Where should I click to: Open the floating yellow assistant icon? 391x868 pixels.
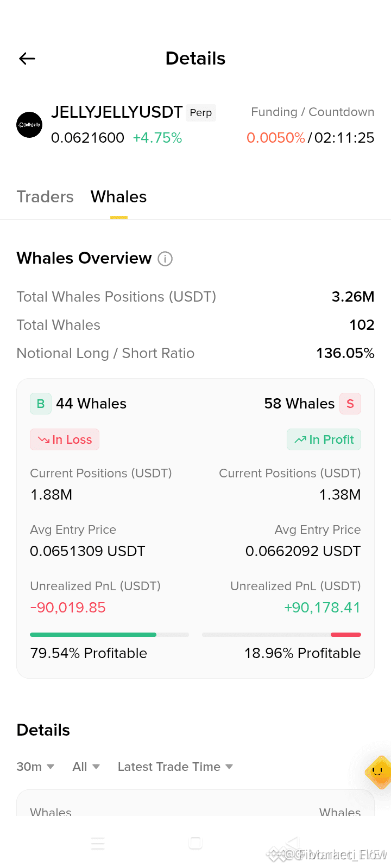click(379, 771)
